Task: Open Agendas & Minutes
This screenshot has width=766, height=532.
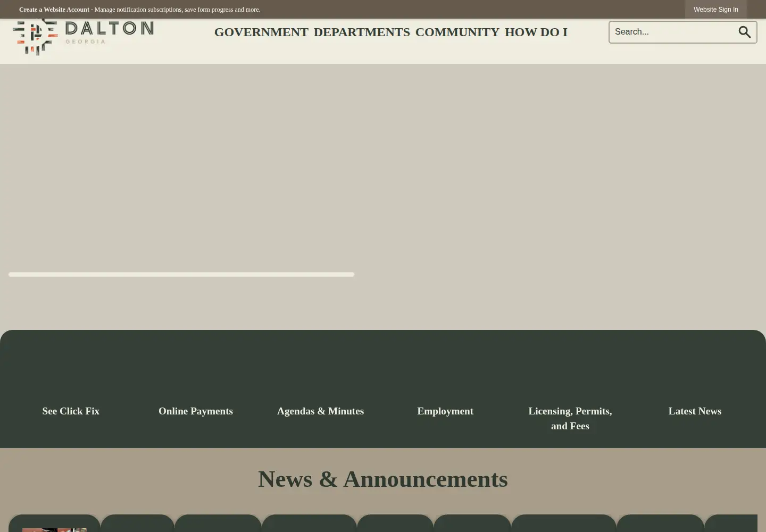Action: coord(320,411)
